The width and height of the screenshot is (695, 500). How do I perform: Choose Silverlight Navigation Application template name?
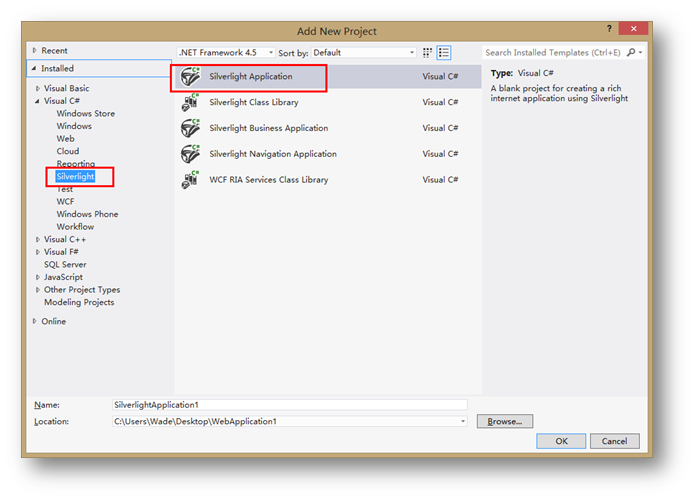coord(273,154)
